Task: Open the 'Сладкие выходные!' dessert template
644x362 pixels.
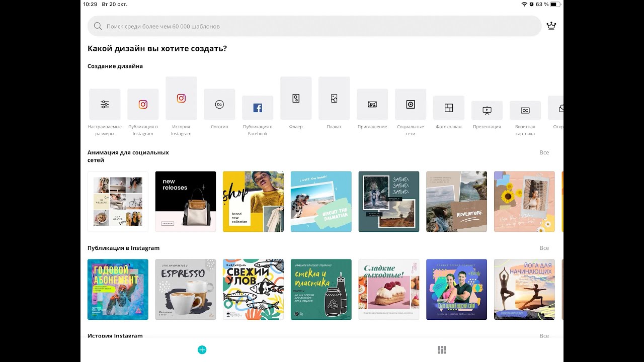Action: [x=389, y=290]
